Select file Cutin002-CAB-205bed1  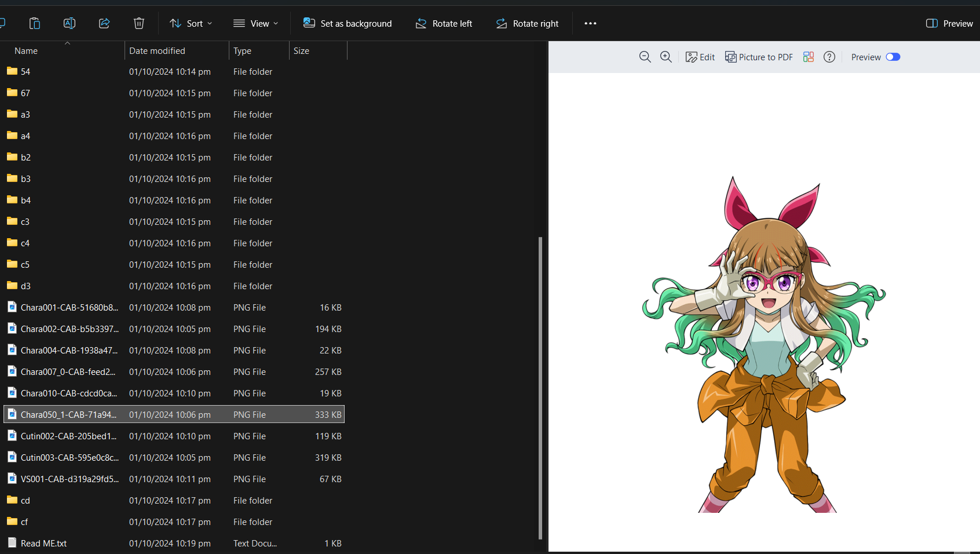(x=174, y=436)
